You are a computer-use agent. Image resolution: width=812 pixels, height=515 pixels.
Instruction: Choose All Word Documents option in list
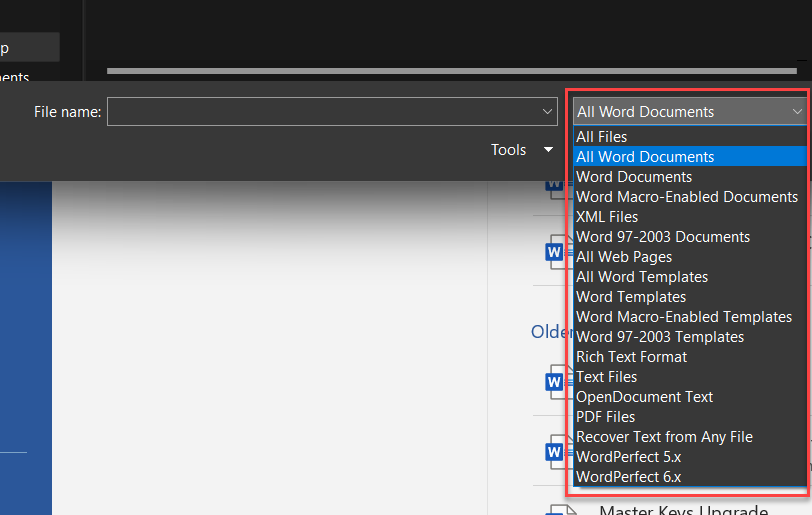tap(690, 156)
